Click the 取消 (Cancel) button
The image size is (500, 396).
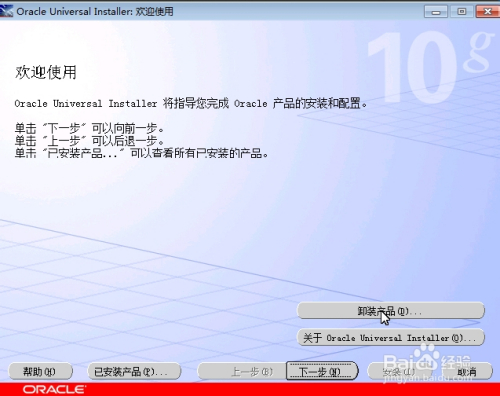tap(467, 371)
